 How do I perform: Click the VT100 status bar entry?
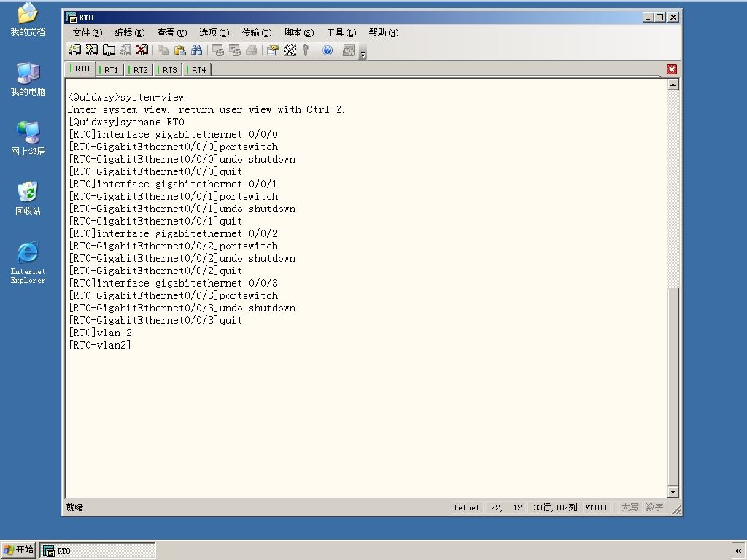pyautogui.click(x=595, y=507)
